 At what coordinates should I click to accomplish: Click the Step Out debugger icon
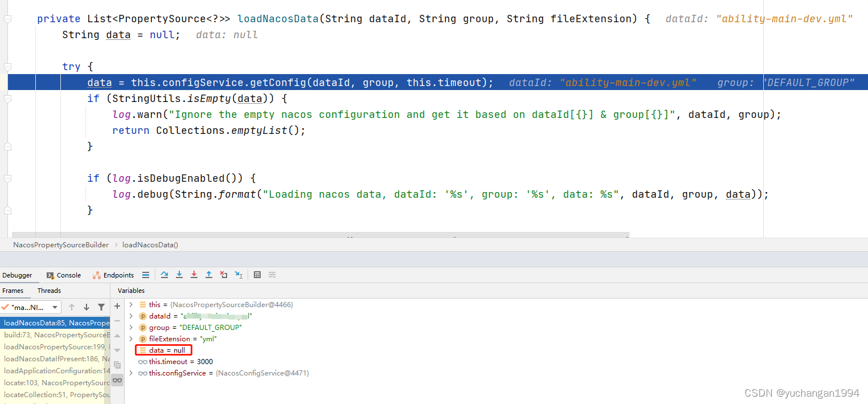209,275
